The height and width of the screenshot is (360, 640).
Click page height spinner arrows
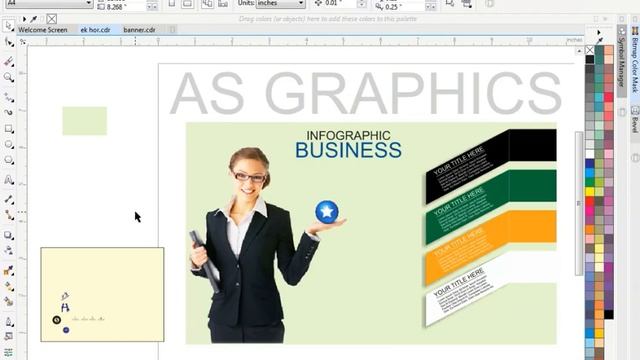(152, 7)
